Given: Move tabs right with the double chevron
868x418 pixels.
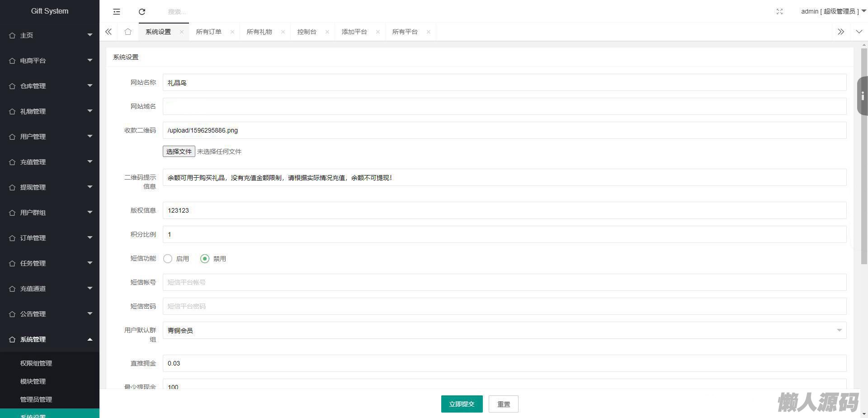Looking at the screenshot, I should [x=841, y=32].
